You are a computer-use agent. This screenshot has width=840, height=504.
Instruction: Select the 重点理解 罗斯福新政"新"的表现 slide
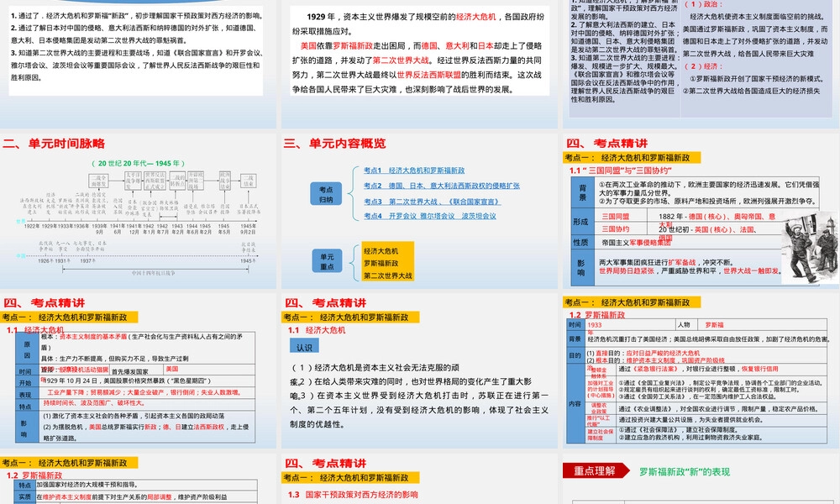pos(701,479)
